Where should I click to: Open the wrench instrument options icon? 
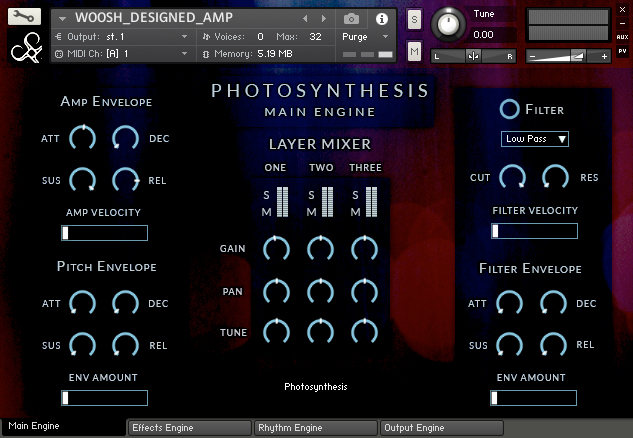coord(24,17)
